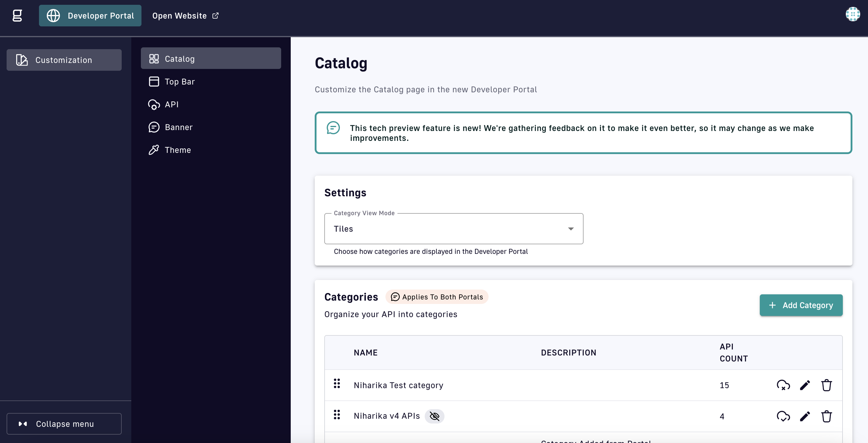Select the API customization item
Viewport: 868px width, 443px height.
(x=171, y=104)
